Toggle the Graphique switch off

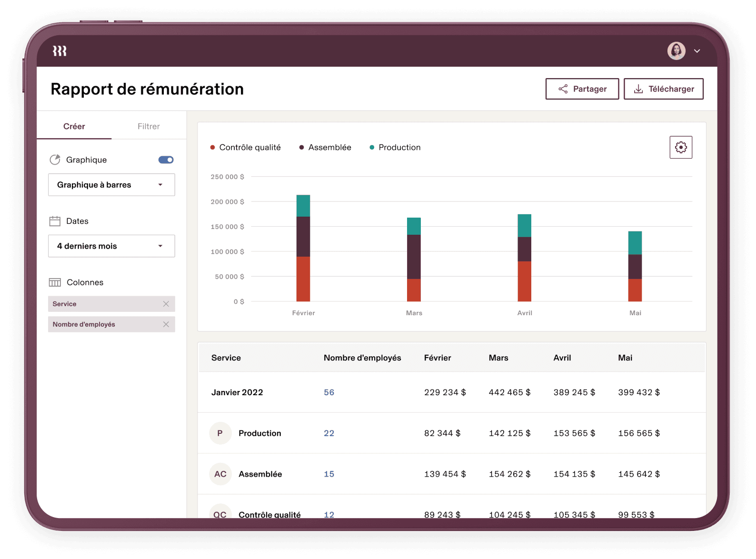point(166,160)
